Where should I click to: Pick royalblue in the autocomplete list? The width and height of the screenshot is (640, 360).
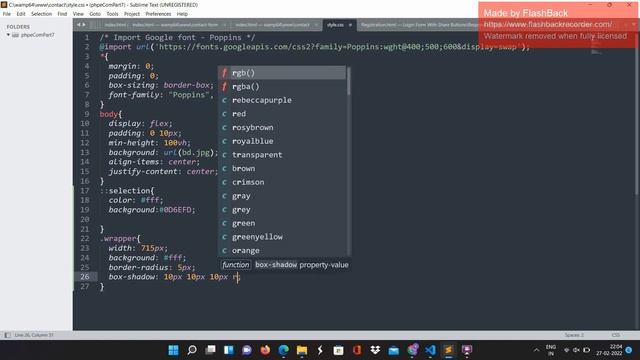click(x=282, y=141)
